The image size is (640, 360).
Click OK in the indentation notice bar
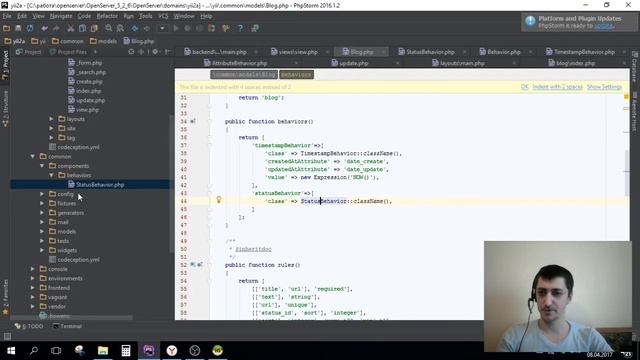point(524,87)
